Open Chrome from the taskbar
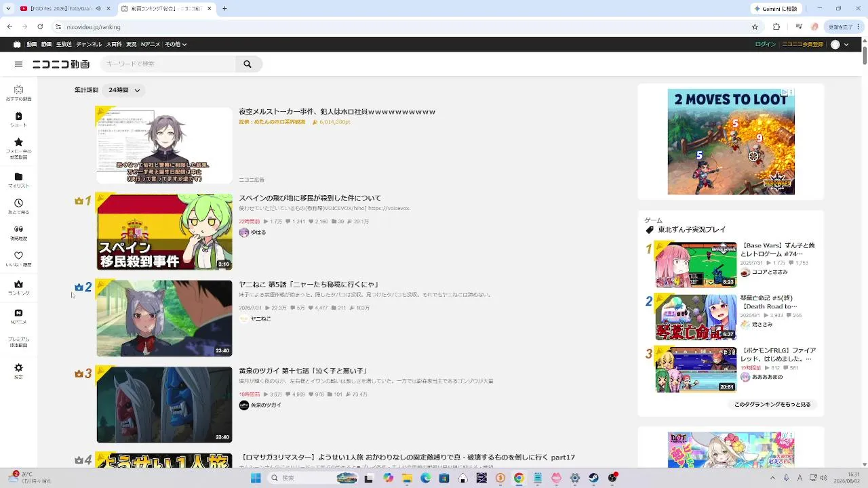 [x=519, y=478]
